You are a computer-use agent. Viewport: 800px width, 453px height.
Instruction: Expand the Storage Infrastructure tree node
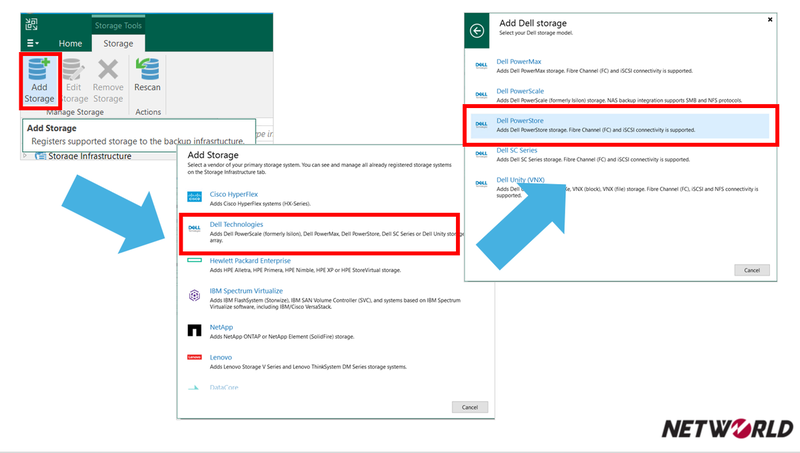point(25,156)
